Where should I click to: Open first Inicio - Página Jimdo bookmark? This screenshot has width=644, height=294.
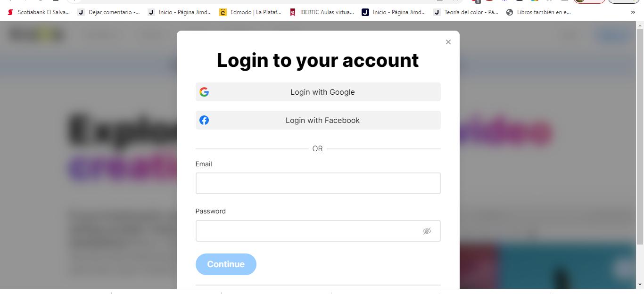(x=180, y=12)
